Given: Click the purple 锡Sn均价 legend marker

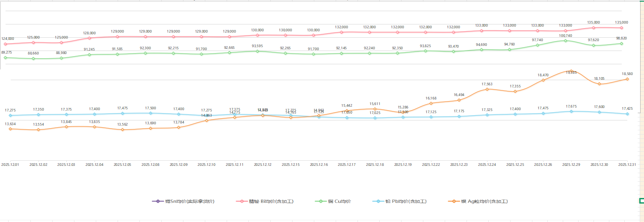Looking at the screenshot, I should pos(157,201).
